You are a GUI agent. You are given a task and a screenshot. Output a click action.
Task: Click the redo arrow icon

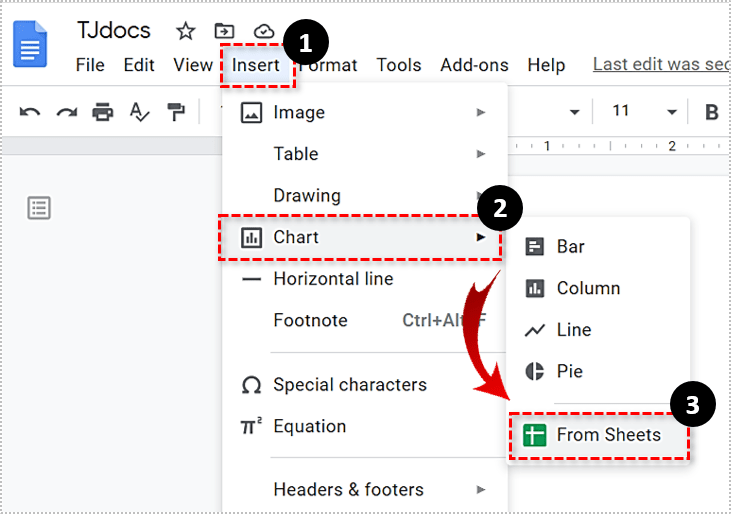66,112
